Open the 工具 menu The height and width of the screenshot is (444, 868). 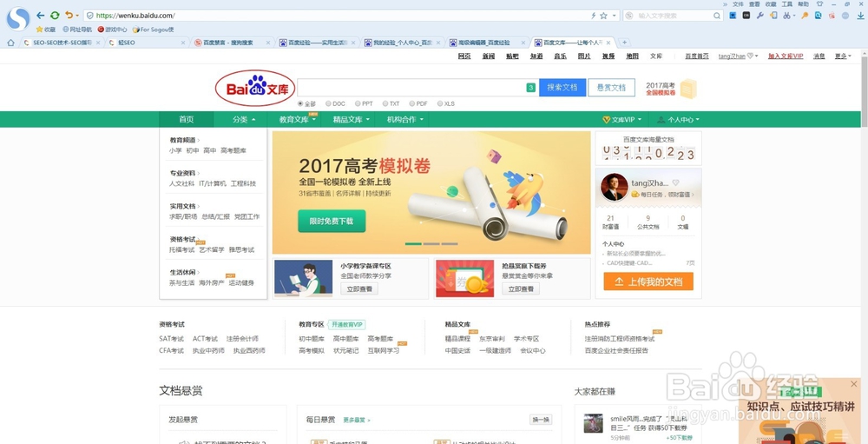(x=786, y=3)
